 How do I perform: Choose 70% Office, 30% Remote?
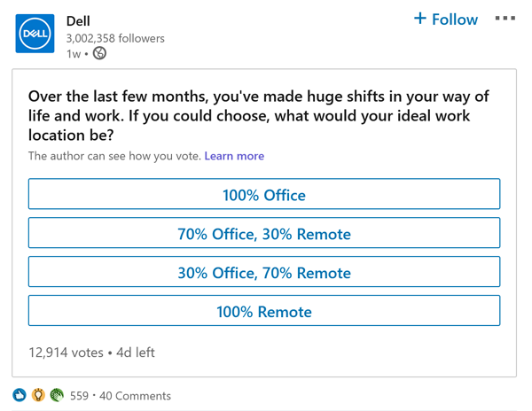click(264, 234)
